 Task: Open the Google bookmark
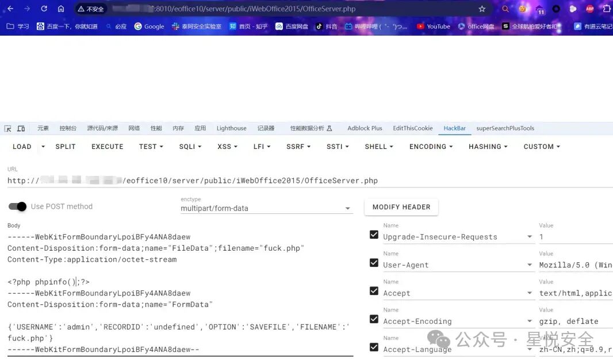(x=150, y=26)
